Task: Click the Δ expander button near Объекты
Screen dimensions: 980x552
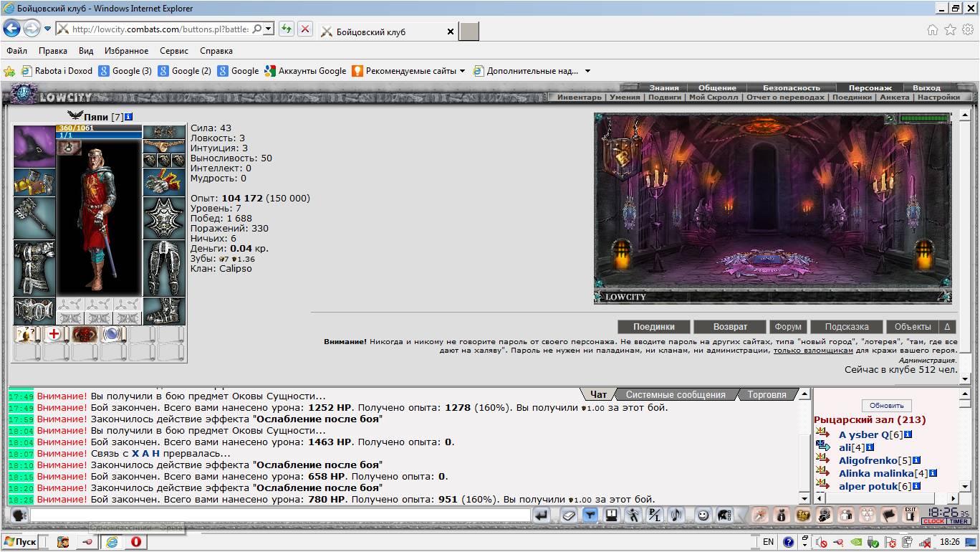Action: pyautogui.click(x=947, y=326)
